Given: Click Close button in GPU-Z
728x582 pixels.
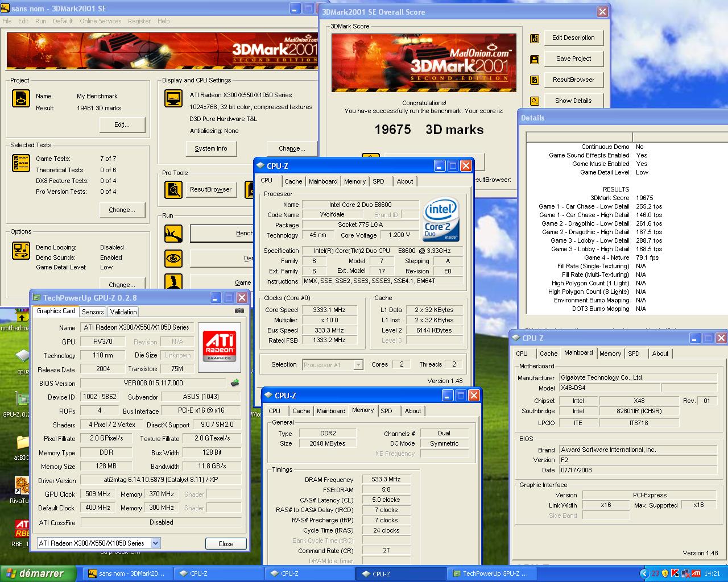Looking at the screenshot, I should [x=226, y=543].
